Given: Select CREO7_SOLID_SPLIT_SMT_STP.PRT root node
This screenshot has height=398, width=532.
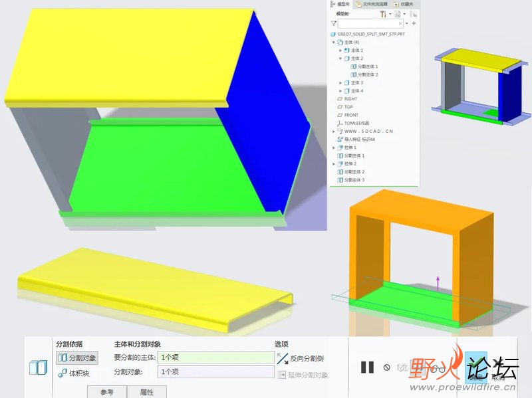Looking at the screenshot, I should [368, 34].
